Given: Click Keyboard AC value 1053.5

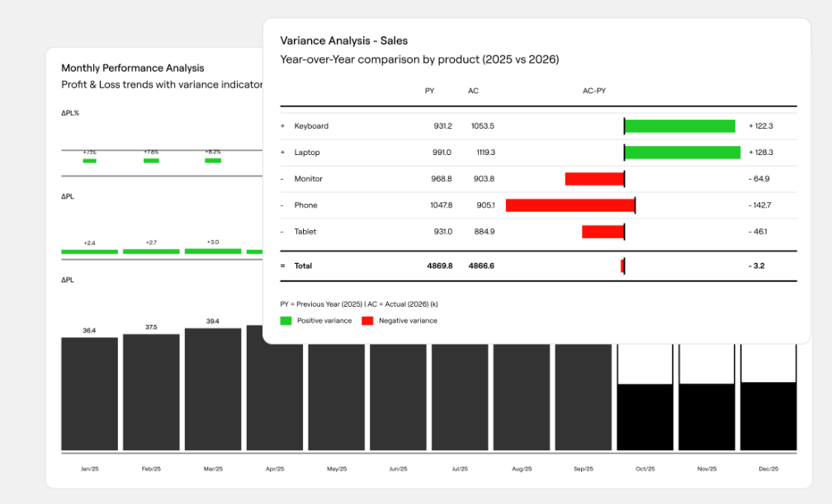Looking at the screenshot, I should [482, 126].
